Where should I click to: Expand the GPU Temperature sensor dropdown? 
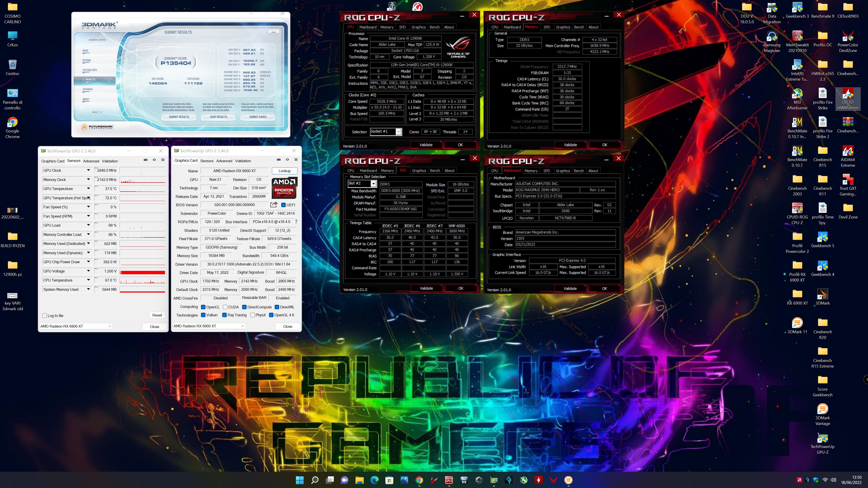click(88, 189)
